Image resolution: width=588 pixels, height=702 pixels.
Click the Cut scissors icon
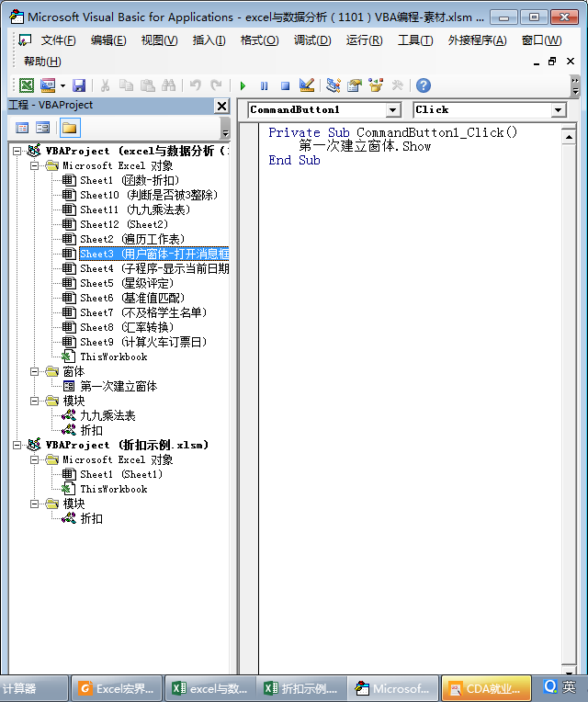tap(105, 85)
